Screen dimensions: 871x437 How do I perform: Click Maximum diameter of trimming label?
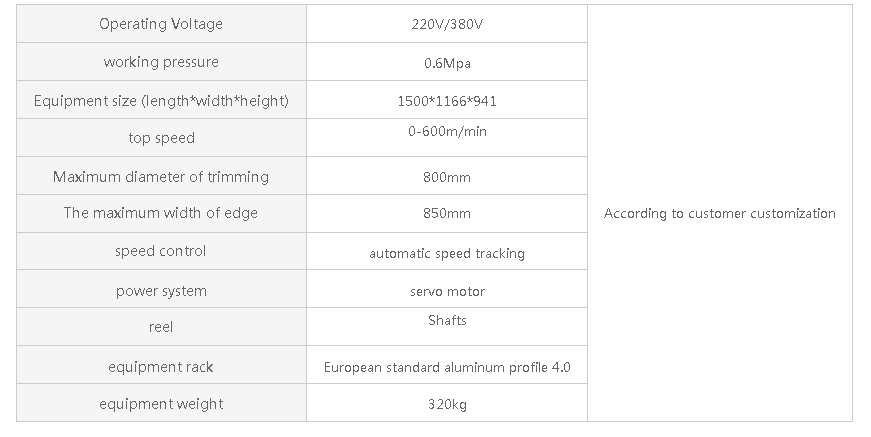tap(161, 177)
